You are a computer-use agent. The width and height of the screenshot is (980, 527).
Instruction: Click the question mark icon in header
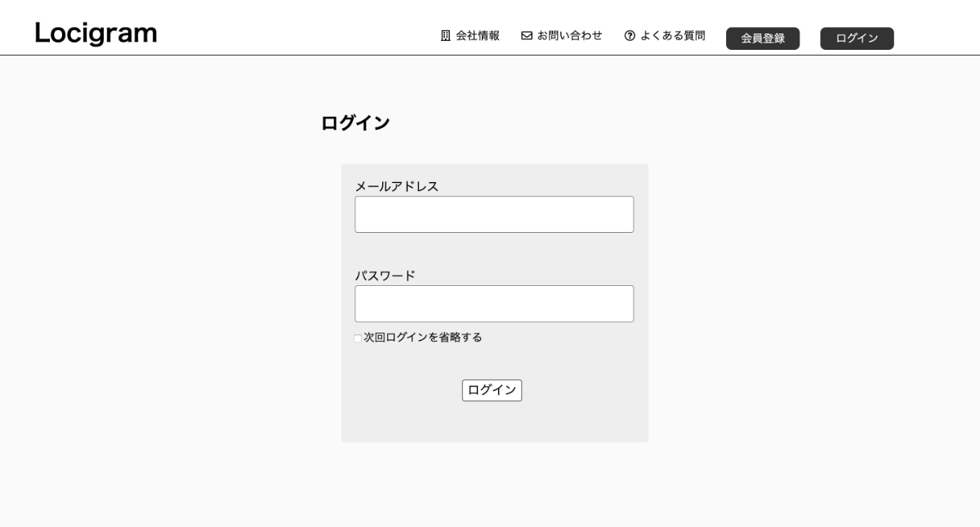pos(630,36)
